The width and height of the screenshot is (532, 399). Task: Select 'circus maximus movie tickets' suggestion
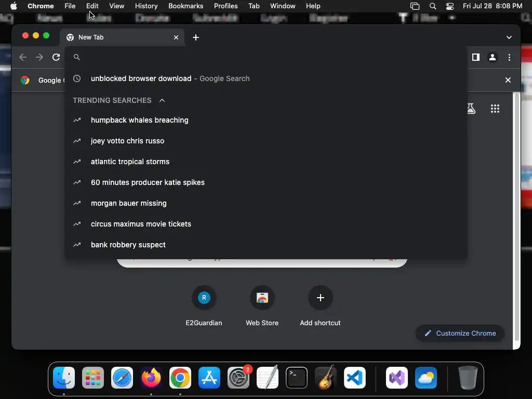point(266,224)
